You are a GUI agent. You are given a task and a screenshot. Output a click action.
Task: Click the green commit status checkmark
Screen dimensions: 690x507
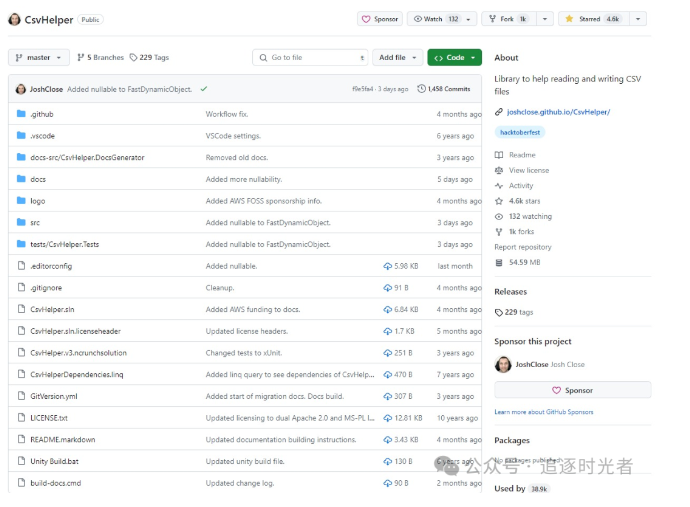[204, 88]
